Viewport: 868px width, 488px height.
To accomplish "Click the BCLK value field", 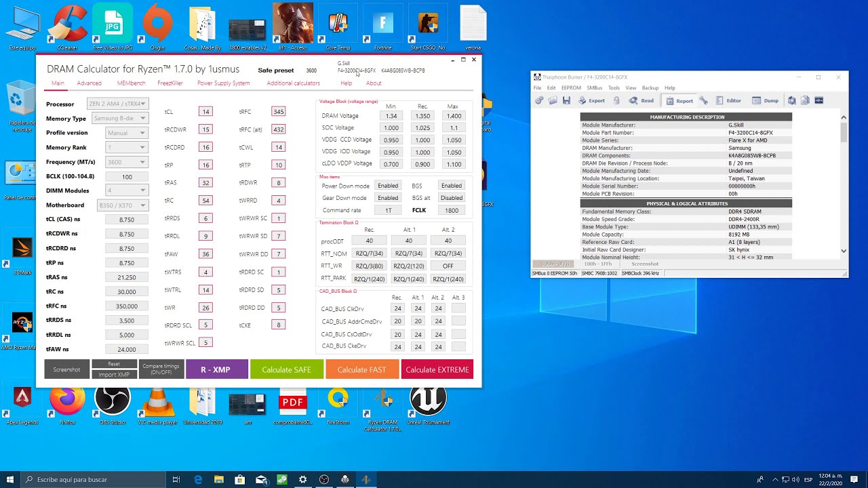I will (x=127, y=176).
